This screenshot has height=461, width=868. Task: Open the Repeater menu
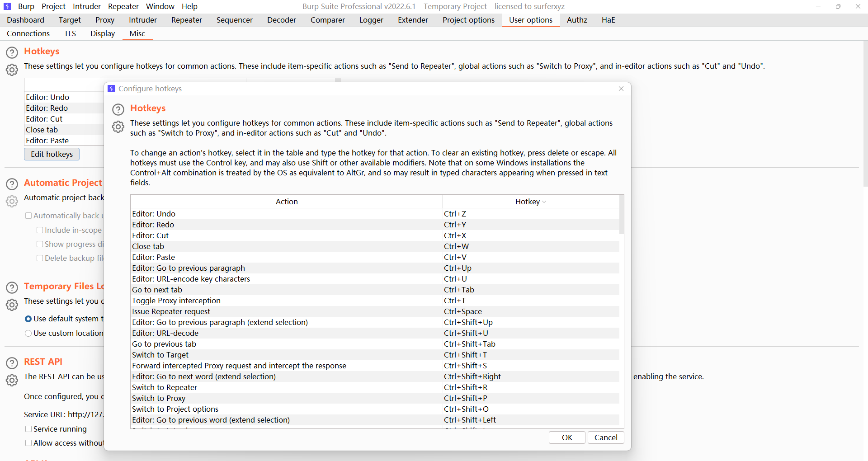[x=123, y=6]
